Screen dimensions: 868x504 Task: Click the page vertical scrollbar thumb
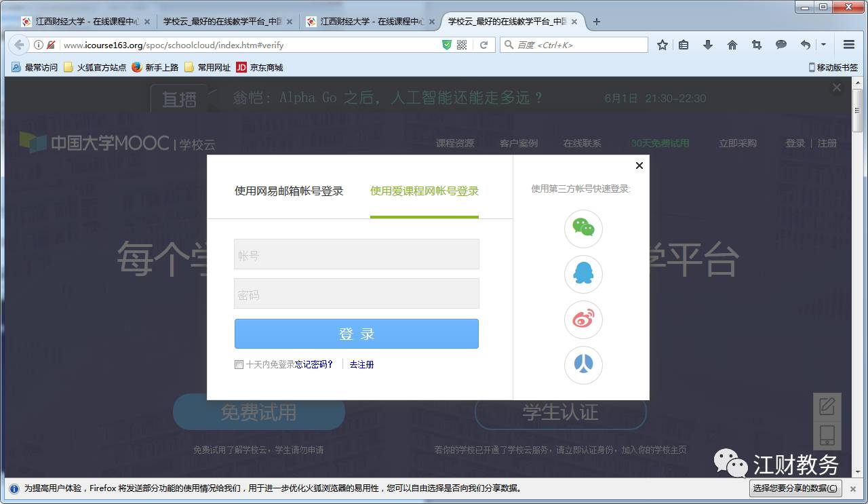coord(857,110)
